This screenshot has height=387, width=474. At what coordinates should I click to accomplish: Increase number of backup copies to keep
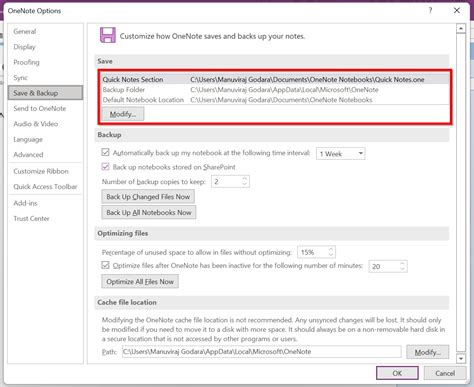tap(245, 179)
